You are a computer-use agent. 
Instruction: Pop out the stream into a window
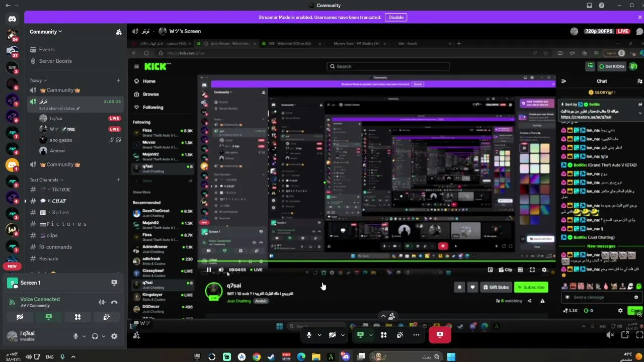pos(625,335)
